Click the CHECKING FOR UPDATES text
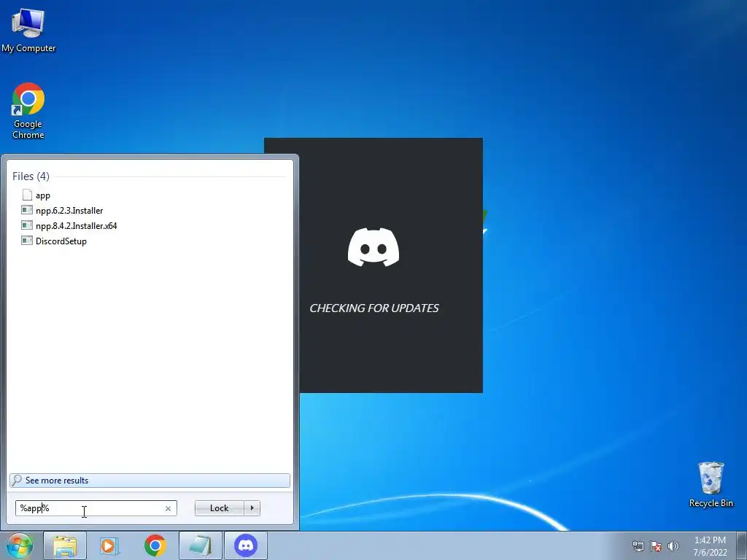Screen dimensions: 747x560 click(x=374, y=308)
